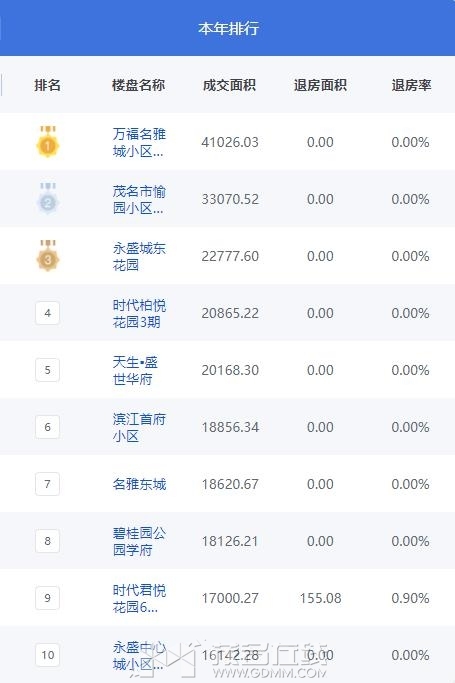455x683 pixels.
Task: Open the 万福名雅城小区 property link
Action: coord(139,142)
